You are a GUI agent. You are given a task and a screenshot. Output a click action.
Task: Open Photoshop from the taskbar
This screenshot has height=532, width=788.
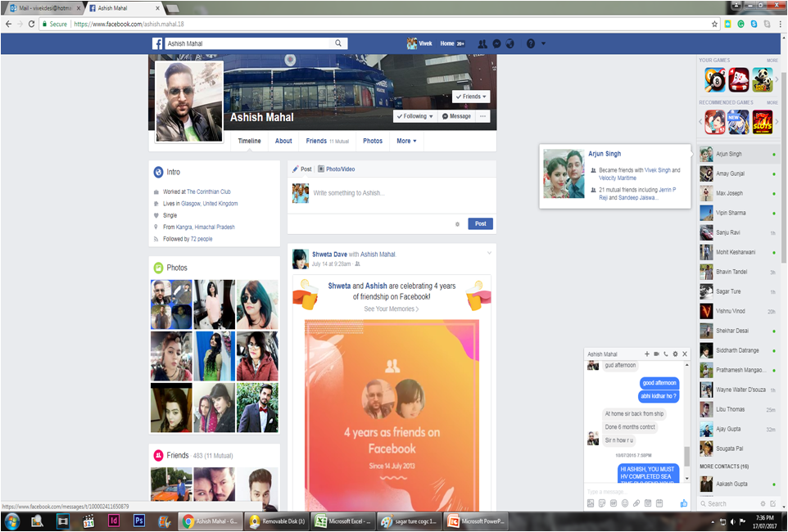tap(139, 521)
